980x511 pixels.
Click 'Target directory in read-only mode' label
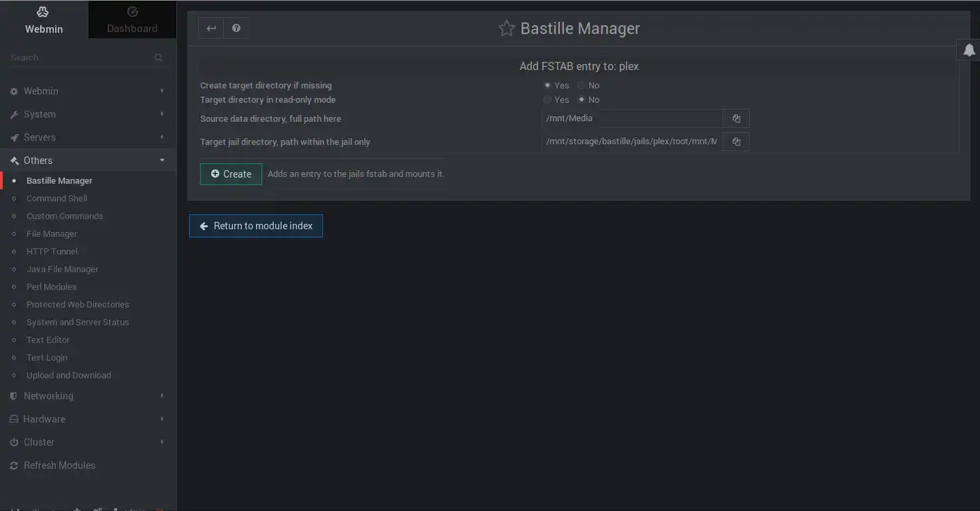[x=268, y=100]
